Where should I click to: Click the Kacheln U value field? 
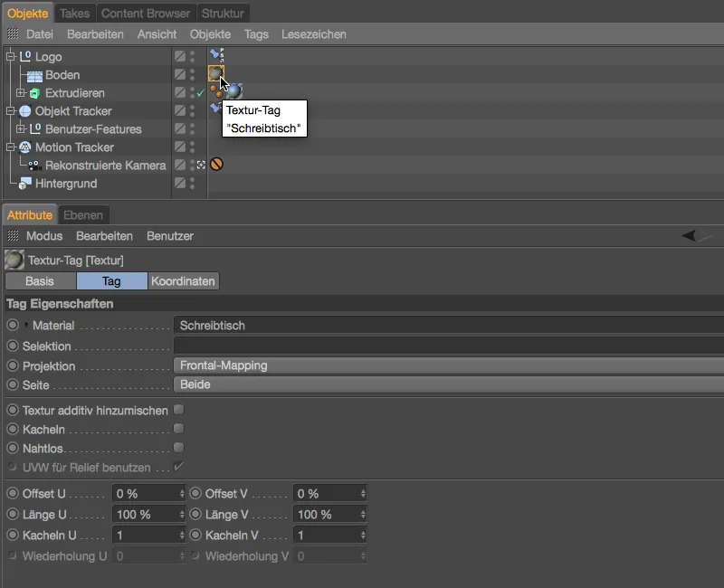point(146,536)
